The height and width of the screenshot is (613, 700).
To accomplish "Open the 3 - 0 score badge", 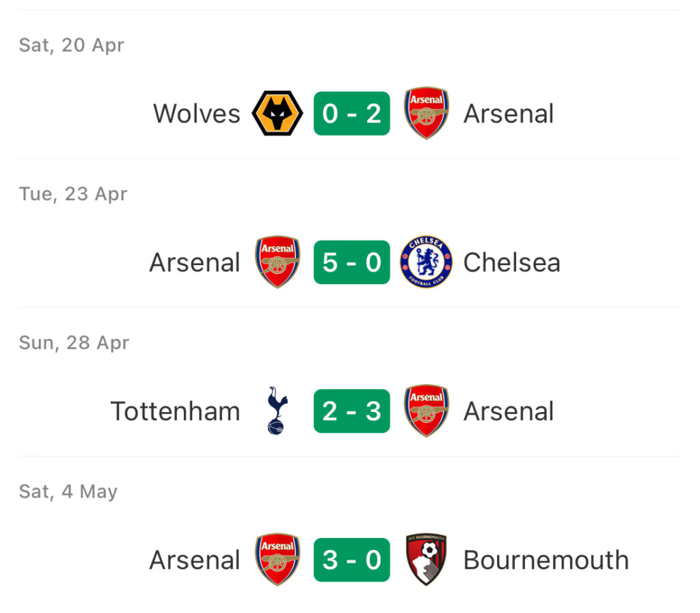I will 352,560.
